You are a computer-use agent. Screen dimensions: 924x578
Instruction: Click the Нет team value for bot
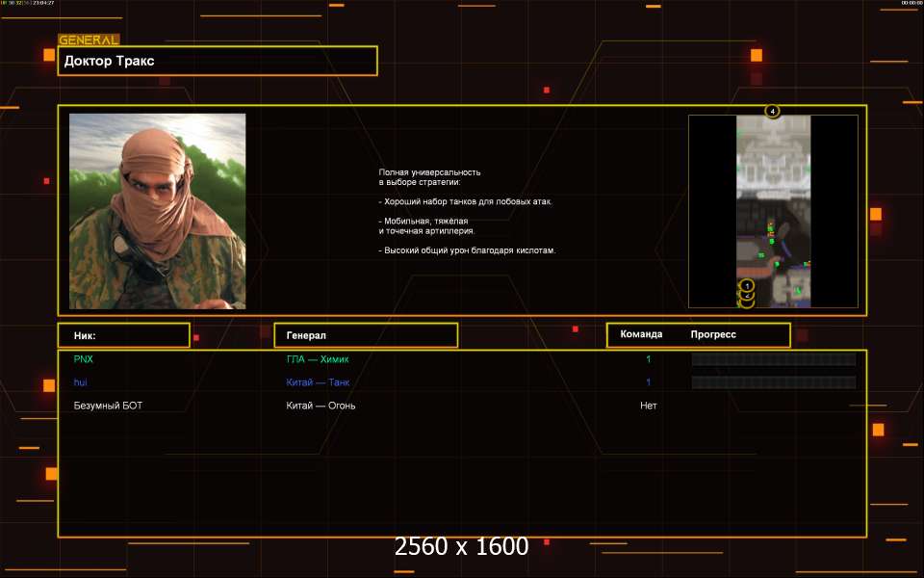649,406
